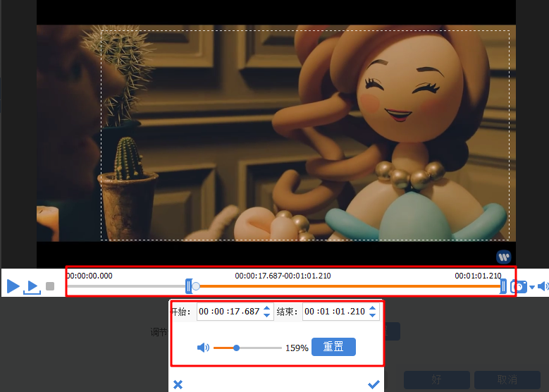Screen dimensions: 549x392
Task: Open the snapshot dropdown arrow
Action: (532, 287)
